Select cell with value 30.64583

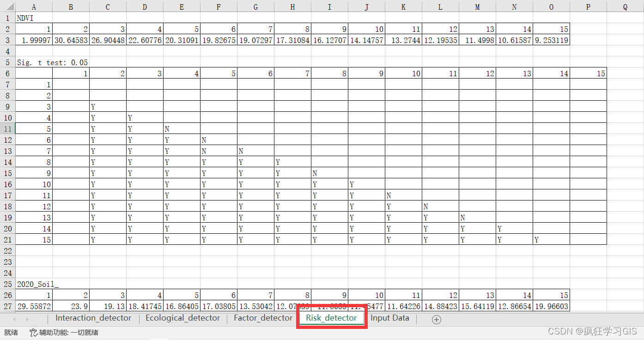click(x=71, y=40)
